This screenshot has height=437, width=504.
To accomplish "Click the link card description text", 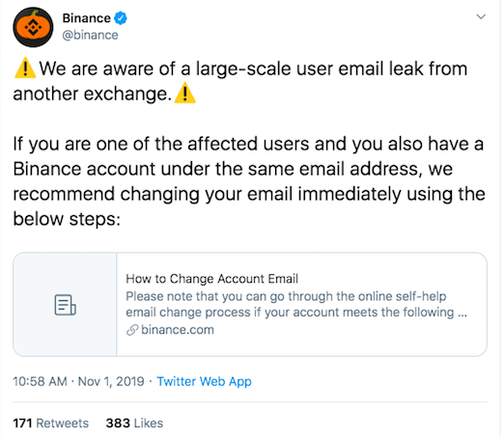I will coord(296,304).
